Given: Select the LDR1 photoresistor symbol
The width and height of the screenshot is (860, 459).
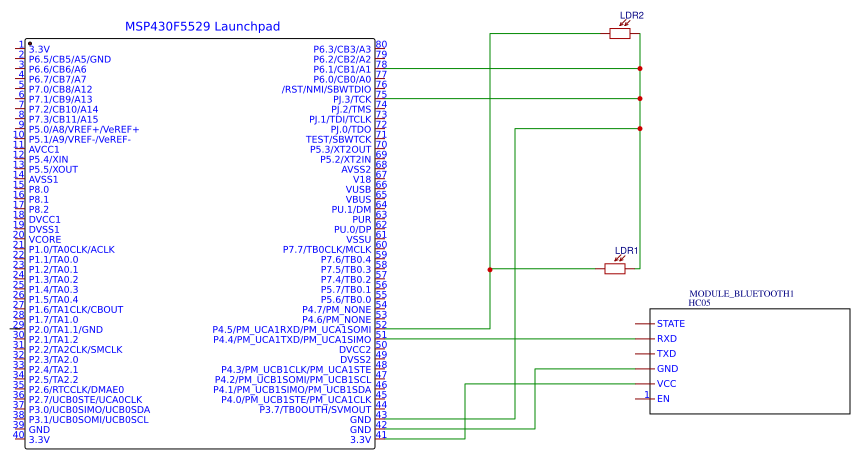Looking at the screenshot, I should [x=615, y=268].
